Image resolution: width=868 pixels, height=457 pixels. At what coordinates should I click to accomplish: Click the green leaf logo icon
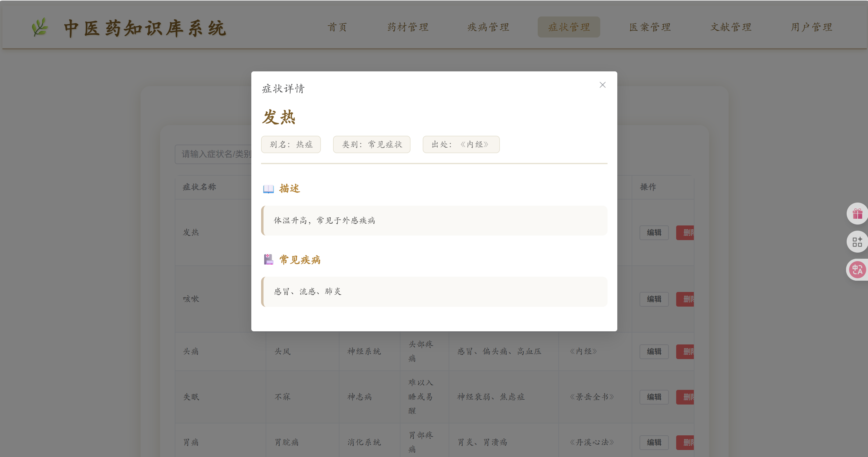click(40, 27)
